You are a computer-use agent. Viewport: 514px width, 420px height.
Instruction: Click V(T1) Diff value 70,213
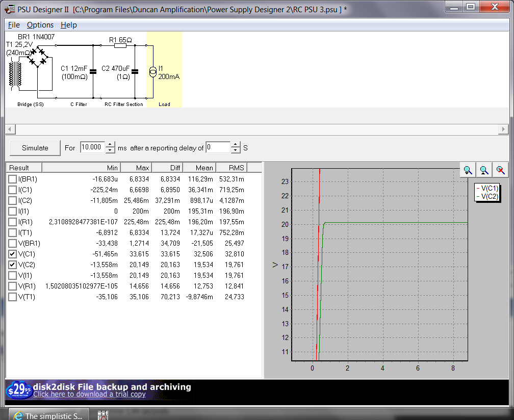click(x=170, y=297)
